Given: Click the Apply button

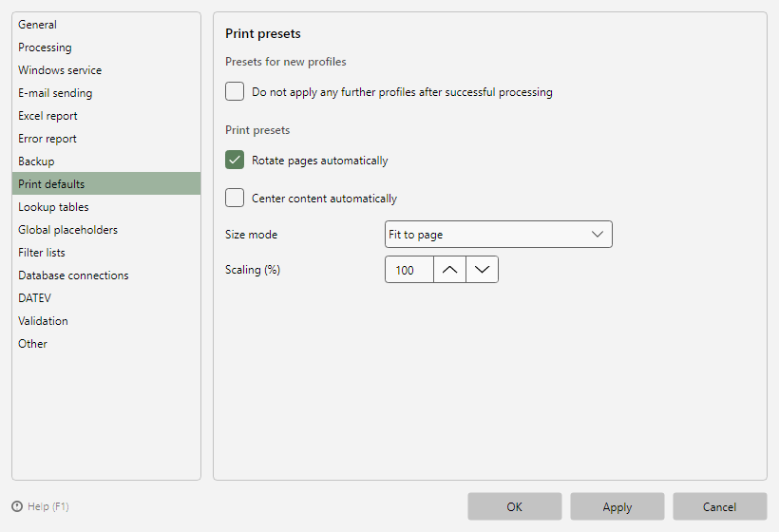Looking at the screenshot, I should pos(617,506).
